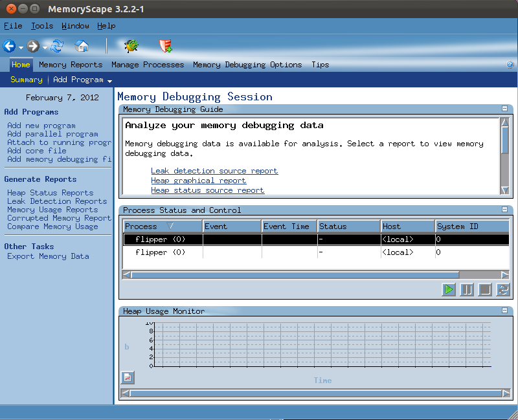Click the bug memory debugging toolbar icon

[x=131, y=46]
